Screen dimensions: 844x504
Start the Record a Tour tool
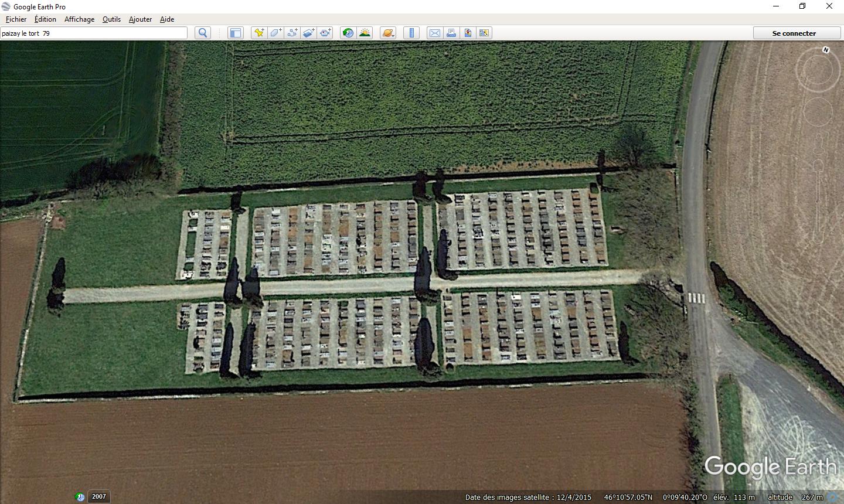[325, 33]
